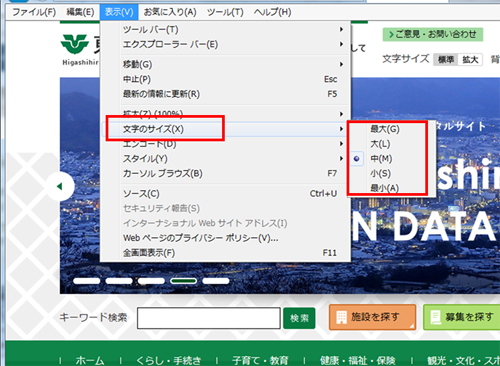The height and width of the screenshot is (366, 500).
Task: Click previous slide arrow on banner
Action: (x=61, y=186)
